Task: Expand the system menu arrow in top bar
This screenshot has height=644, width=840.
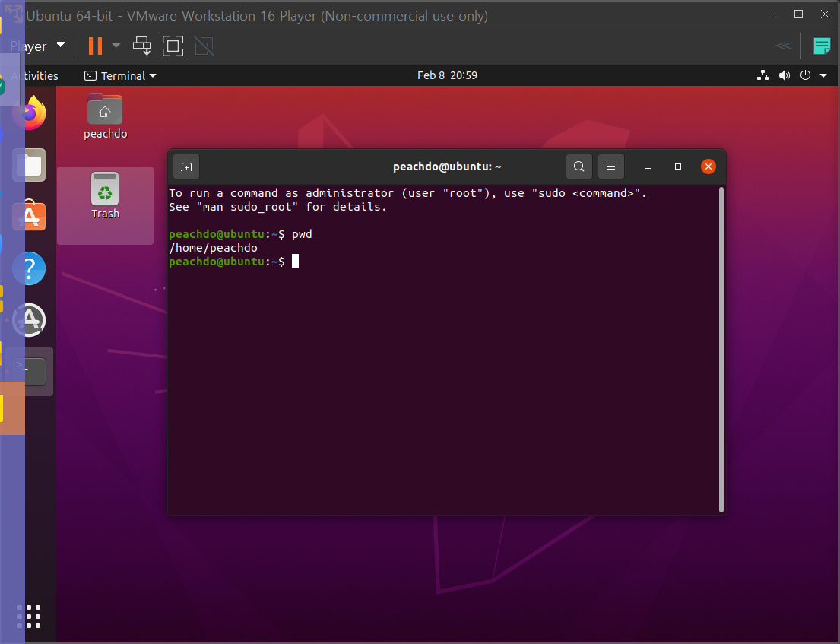Action: point(823,75)
